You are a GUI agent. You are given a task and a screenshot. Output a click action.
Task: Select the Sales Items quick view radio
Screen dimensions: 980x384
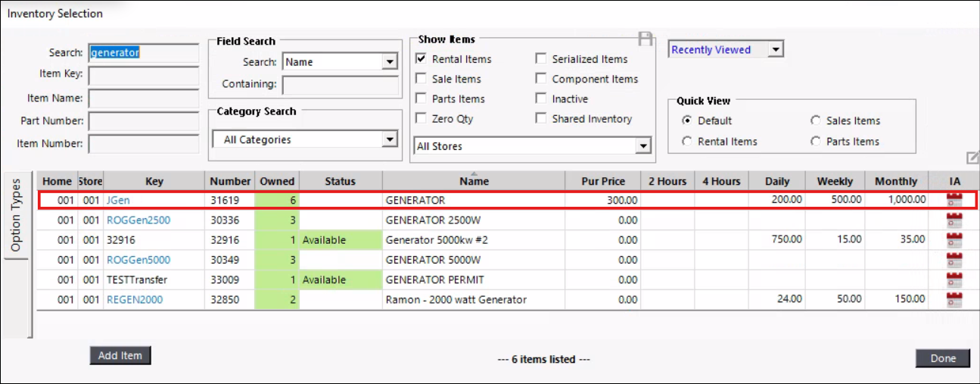point(816,120)
